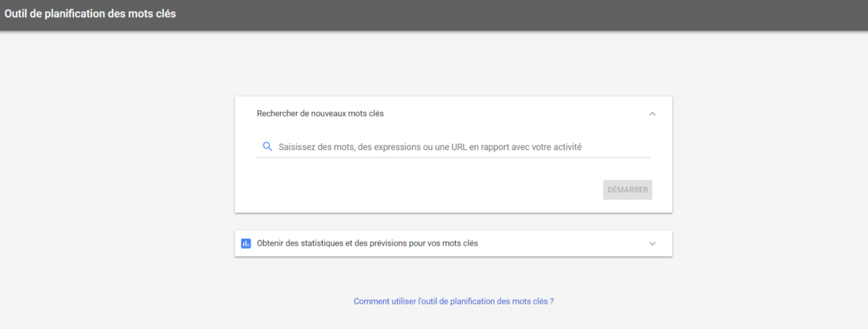Open the statistics and forecasts card
This screenshot has width=868, height=329.
pos(453,243)
